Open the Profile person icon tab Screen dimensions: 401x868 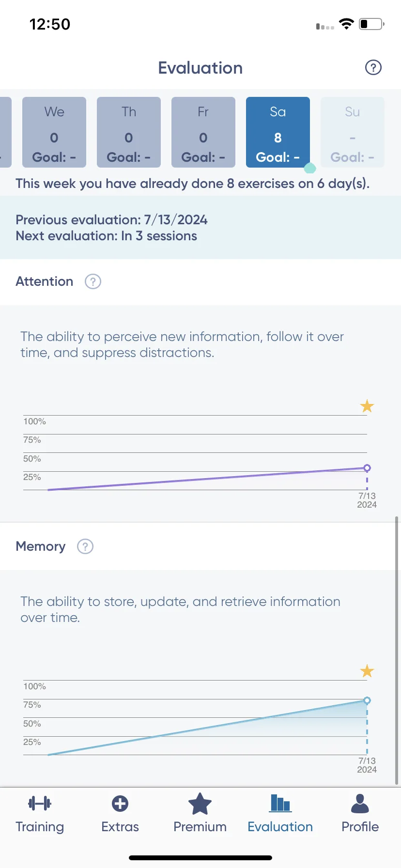click(x=360, y=813)
